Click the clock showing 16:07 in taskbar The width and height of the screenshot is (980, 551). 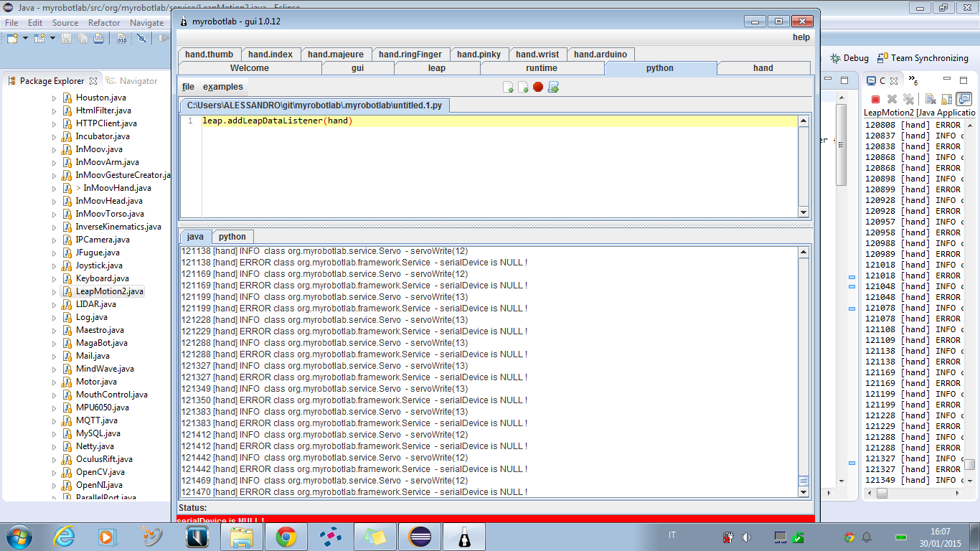(x=941, y=537)
